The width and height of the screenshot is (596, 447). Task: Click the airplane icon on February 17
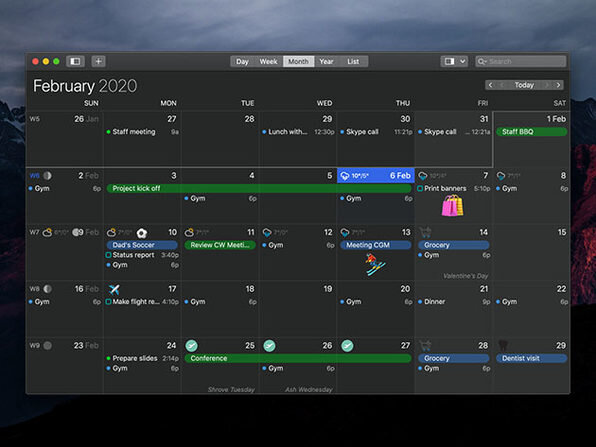114,289
